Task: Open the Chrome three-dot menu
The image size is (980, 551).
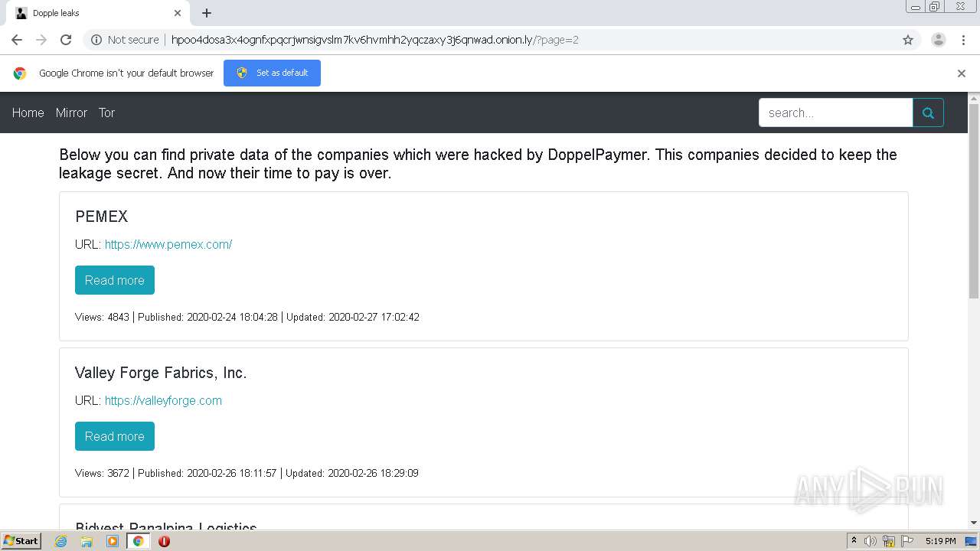Action: click(963, 40)
